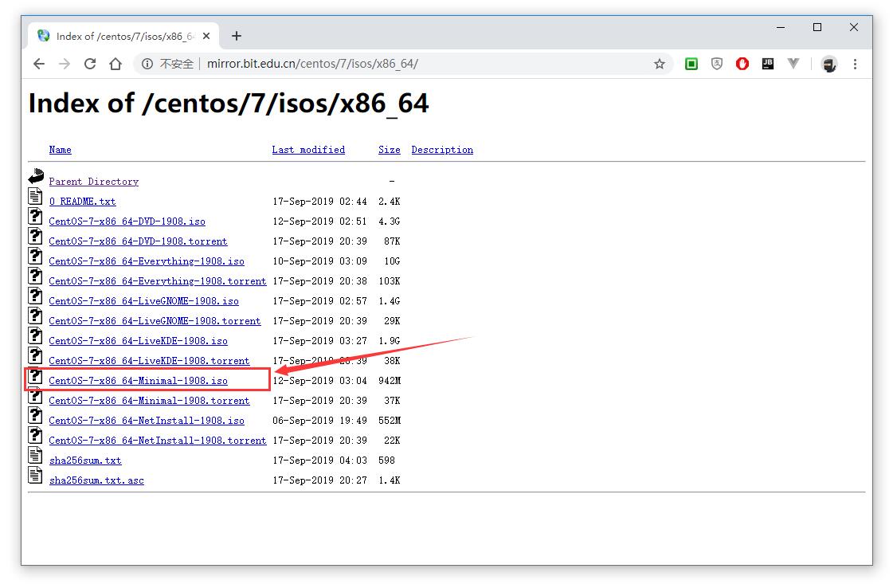Click the file icon beside NetInstall-1908.torrent
Screen dimensions: 893x588
tap(35, 435)
